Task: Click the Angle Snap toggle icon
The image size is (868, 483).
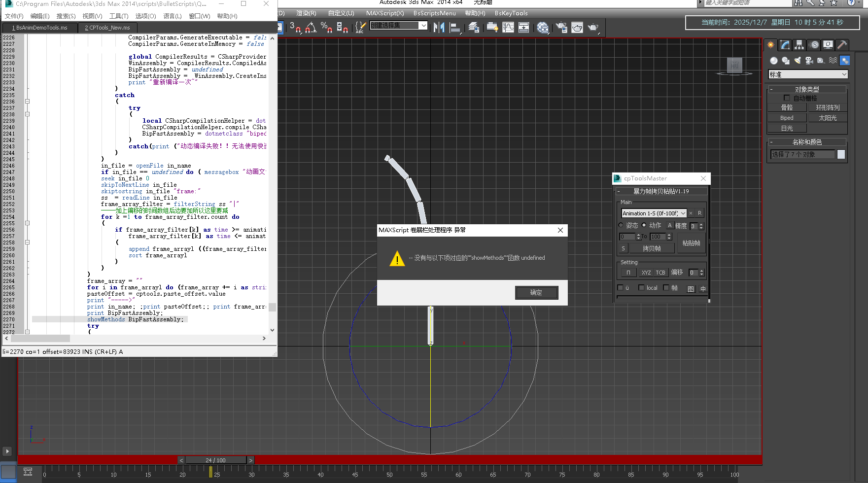Action: click(311, 28)
